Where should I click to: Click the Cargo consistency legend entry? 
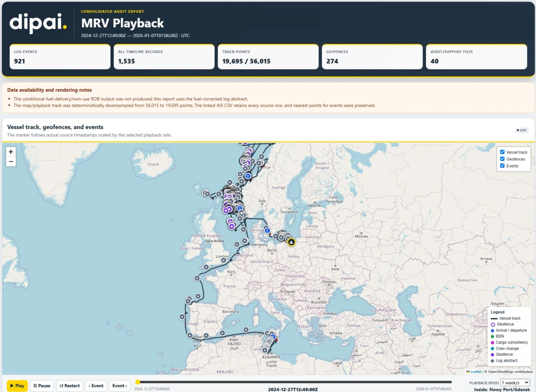pos(509,342)
